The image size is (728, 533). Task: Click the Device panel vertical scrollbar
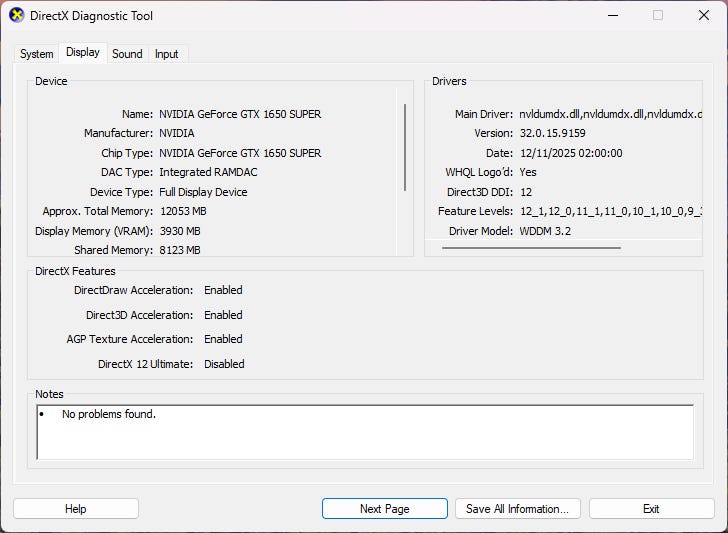pyautogui.click(x=405, y=147)
